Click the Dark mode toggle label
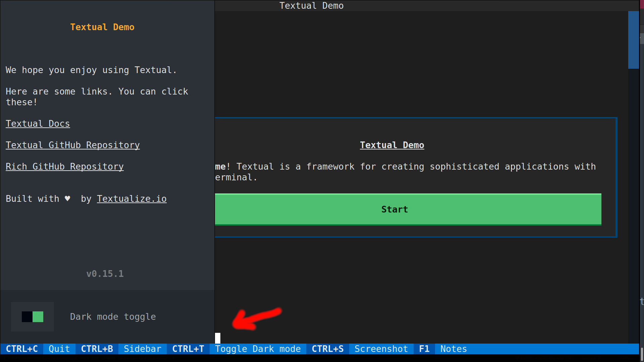644x362 pixels. 113,317
